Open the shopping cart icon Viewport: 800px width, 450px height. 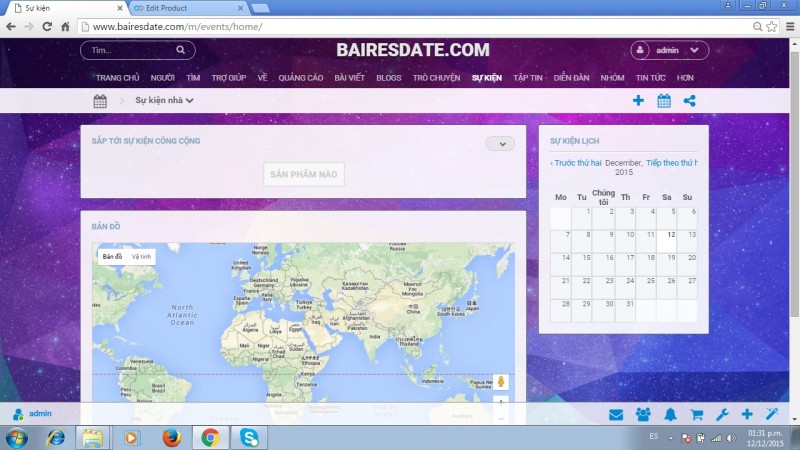pyautogui.click(x=696, y=414)
